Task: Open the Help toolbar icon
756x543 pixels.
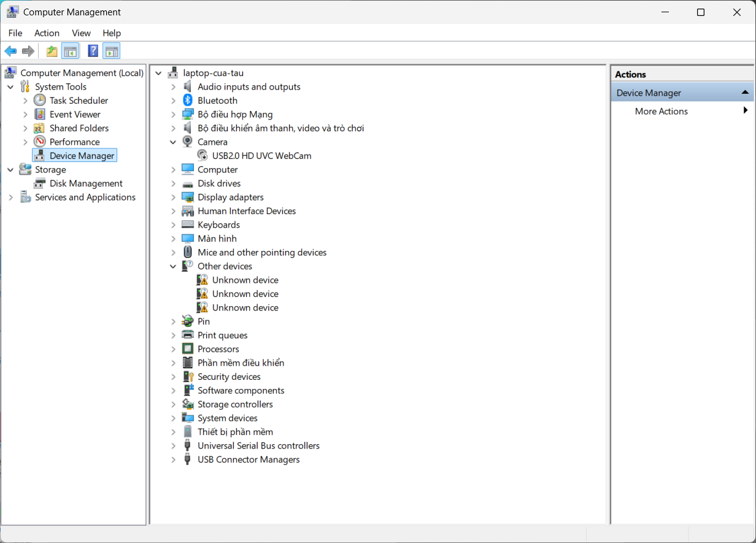Action: point(93,51)
